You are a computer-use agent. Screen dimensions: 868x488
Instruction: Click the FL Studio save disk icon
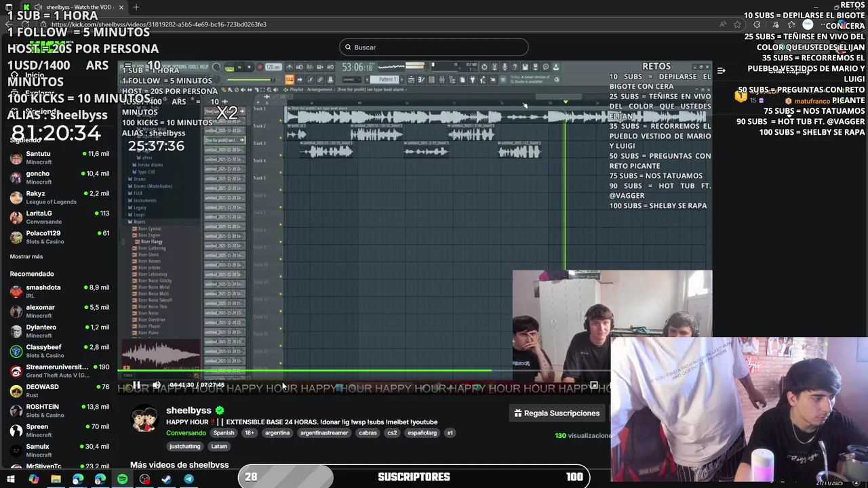pyautogui.click(x=526, y=67)
